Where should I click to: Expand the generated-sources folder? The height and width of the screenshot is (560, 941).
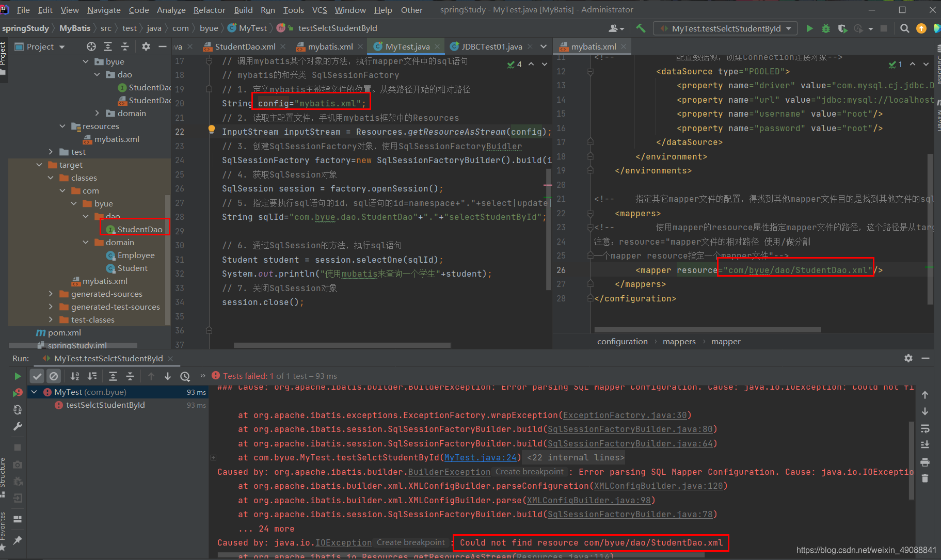tap(51, 294)
